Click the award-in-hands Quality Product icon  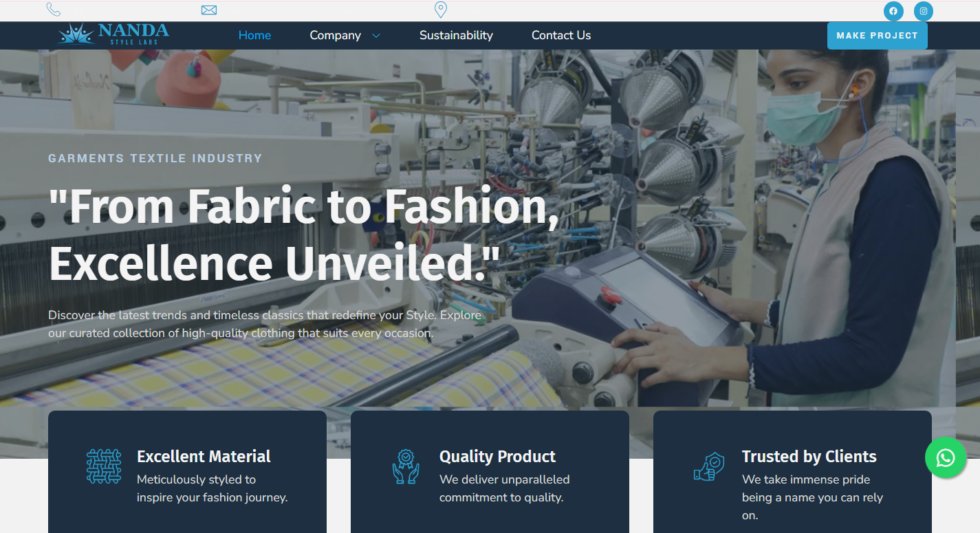(406, 466)
